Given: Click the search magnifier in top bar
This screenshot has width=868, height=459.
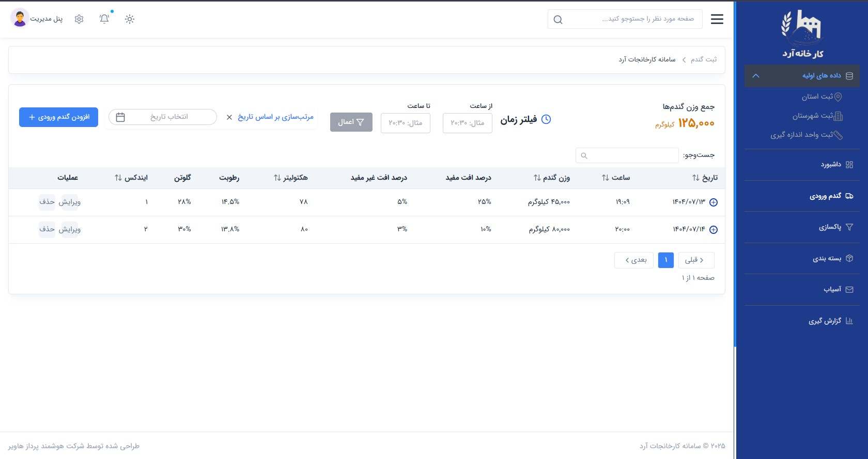Looking at the screenshot, I should pyautogui.click(x=558, y=20).
